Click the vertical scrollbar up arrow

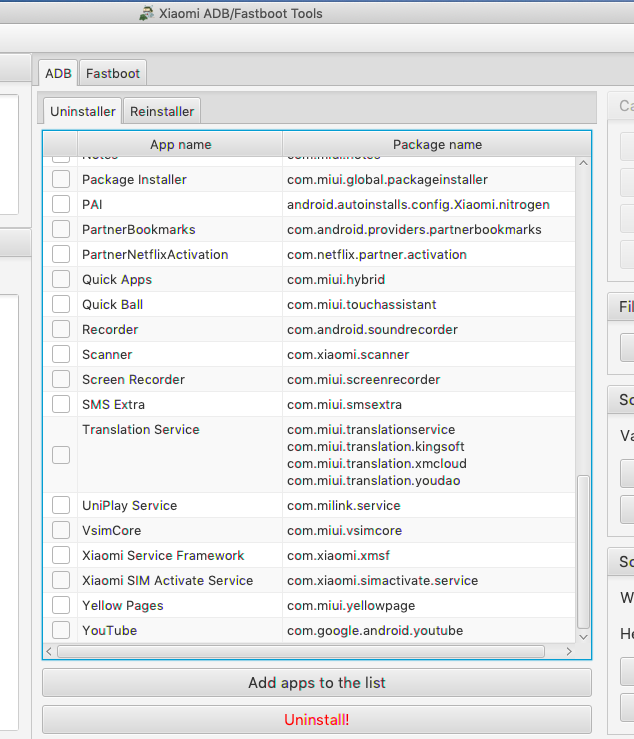click(x=583, y=163)
